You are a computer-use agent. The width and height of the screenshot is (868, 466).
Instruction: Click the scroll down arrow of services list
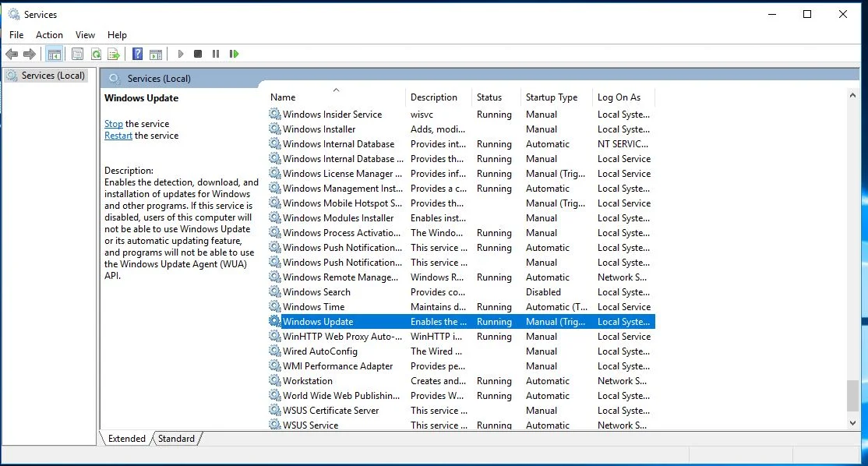[x=852, y=423]
